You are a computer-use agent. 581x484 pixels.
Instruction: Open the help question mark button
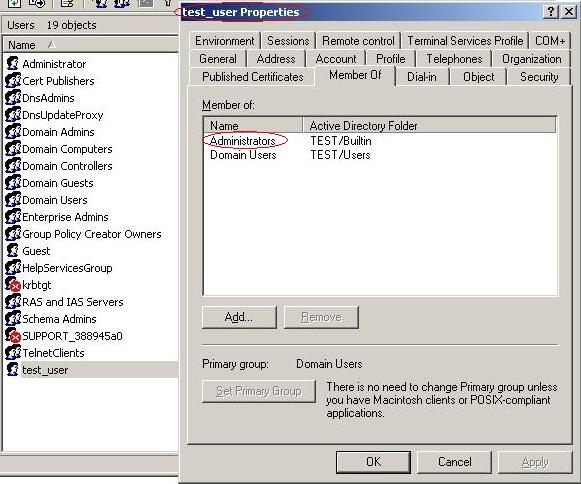(551, 12)
